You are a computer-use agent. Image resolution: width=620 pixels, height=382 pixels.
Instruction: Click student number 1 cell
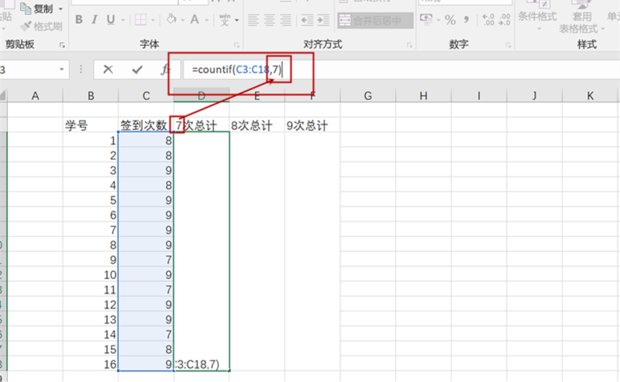click(91, 140)
